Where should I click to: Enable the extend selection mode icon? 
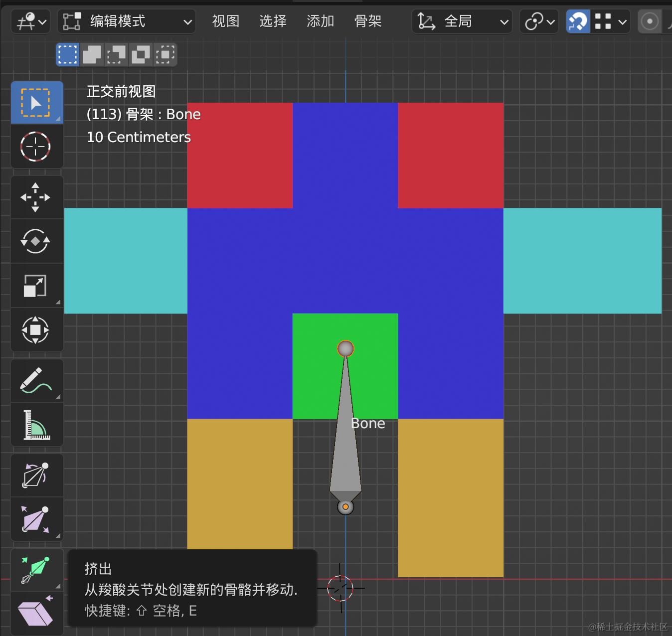point(92,54)
